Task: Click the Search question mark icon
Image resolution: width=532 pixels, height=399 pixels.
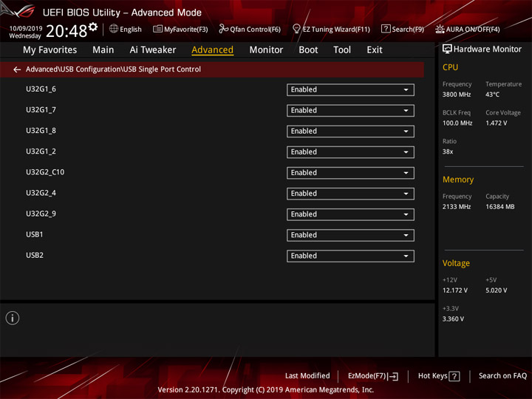Action: (x=386, y=29)
